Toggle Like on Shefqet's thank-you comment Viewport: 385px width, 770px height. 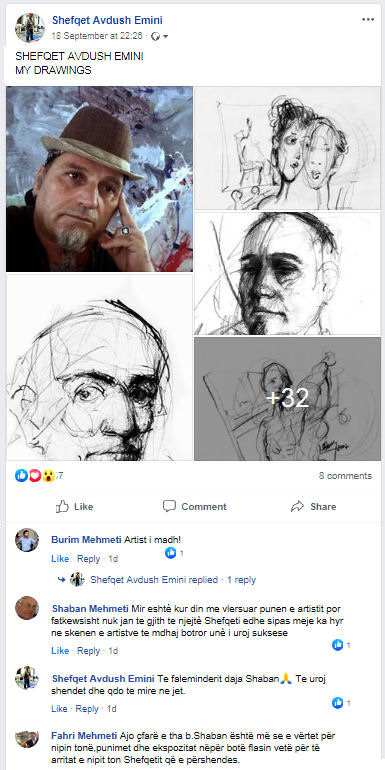tap(60, 709)
